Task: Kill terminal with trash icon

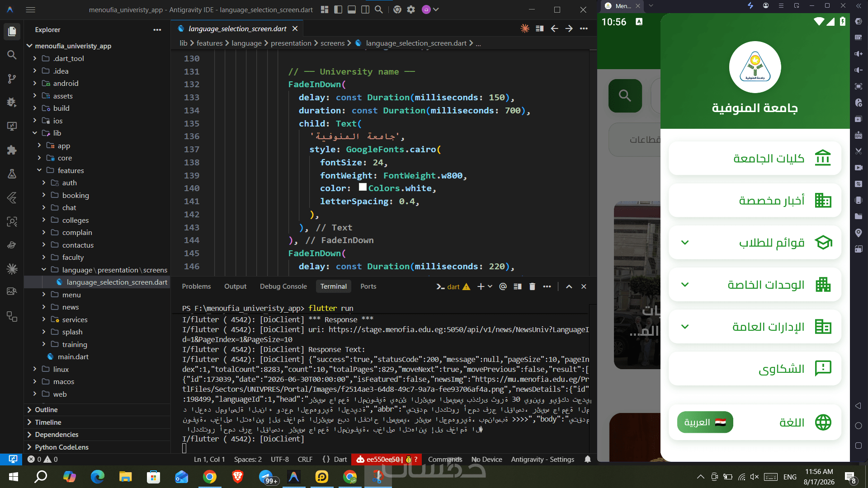Action: [532, 286]
